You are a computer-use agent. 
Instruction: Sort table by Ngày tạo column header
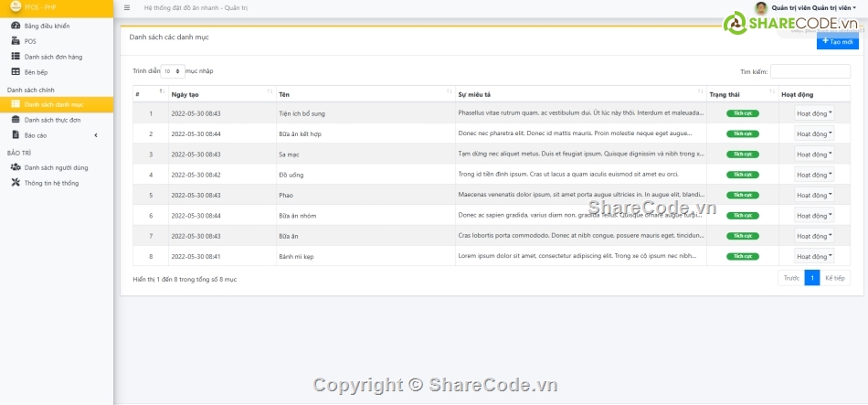(x=219, y=94)
